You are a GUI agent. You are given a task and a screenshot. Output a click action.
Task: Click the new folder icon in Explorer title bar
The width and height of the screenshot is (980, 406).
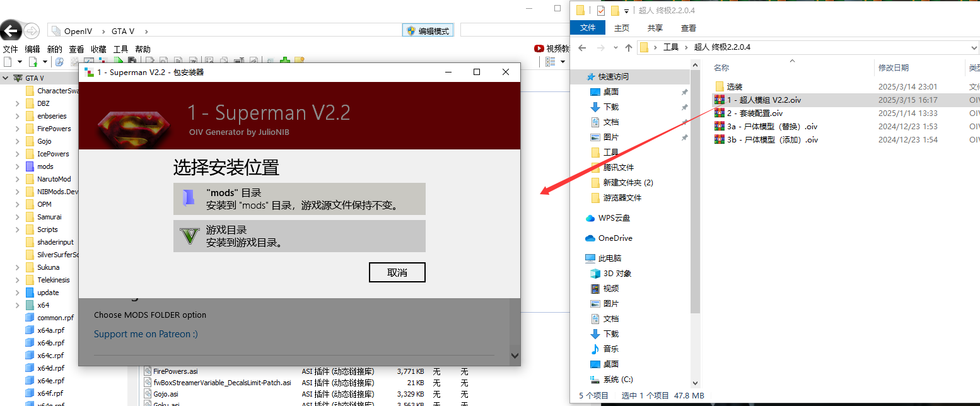click(x=615, y=10)
